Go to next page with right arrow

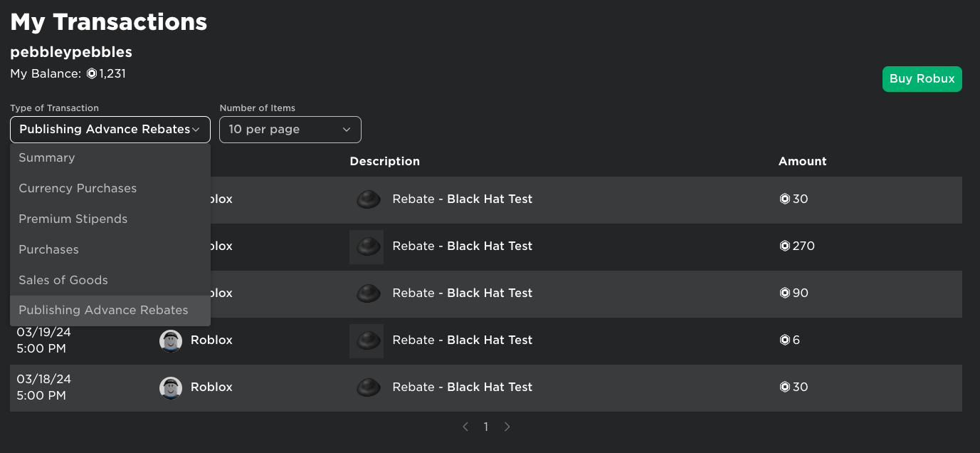[507, 427]
